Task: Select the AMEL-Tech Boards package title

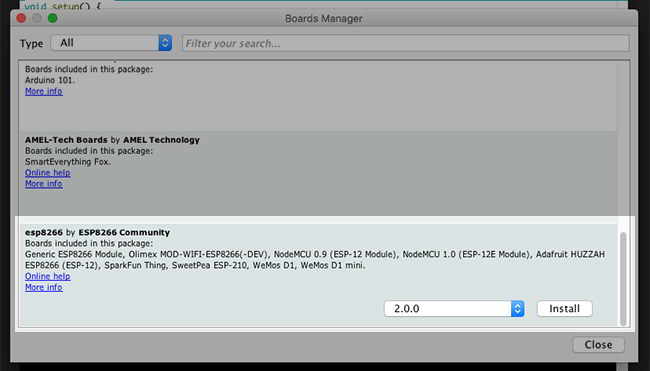Action: click(112, 140)
